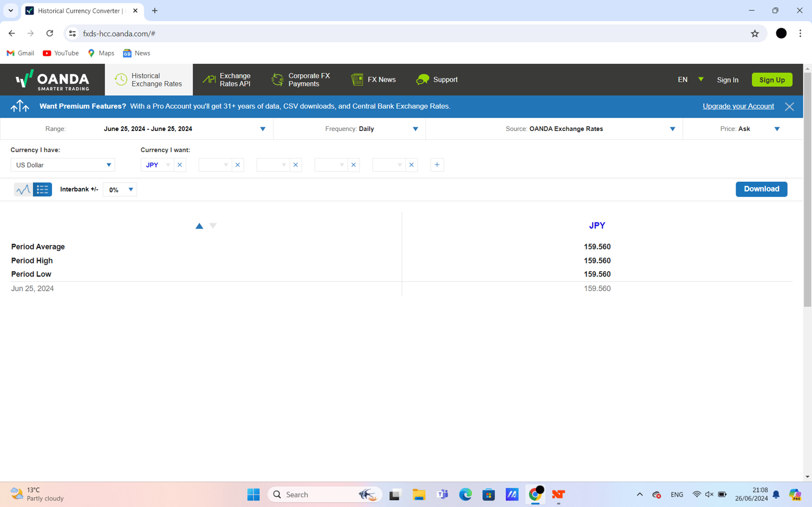
Task: Show hidden system tray icons
Action: point(639,495)
